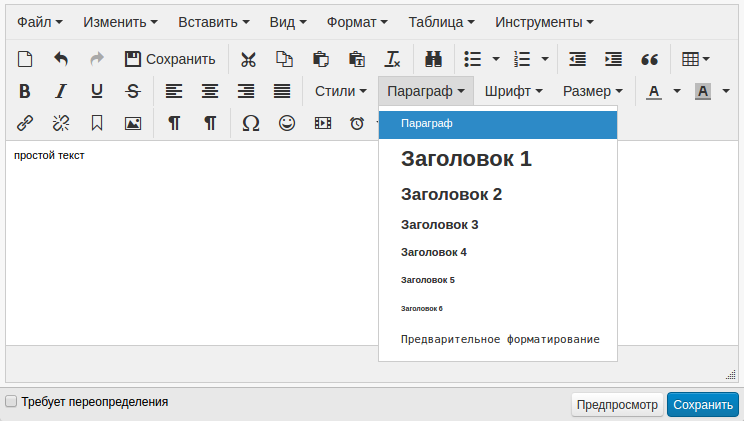The image size is (744, 421).
Task: Click the blue Сохранить button
Action: coord(703,405)
